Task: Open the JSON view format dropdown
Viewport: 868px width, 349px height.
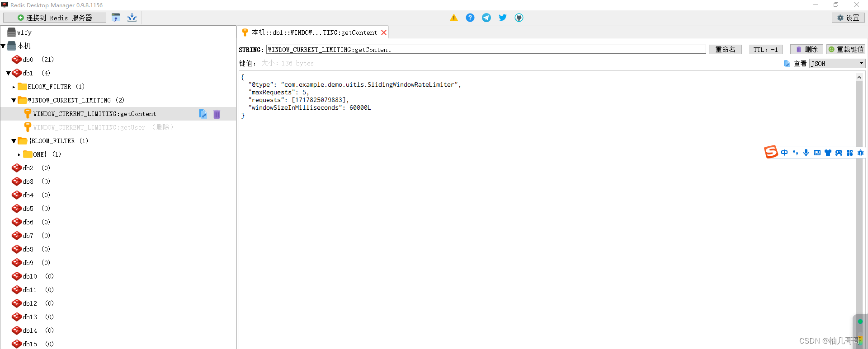Action: coord(837,64)
